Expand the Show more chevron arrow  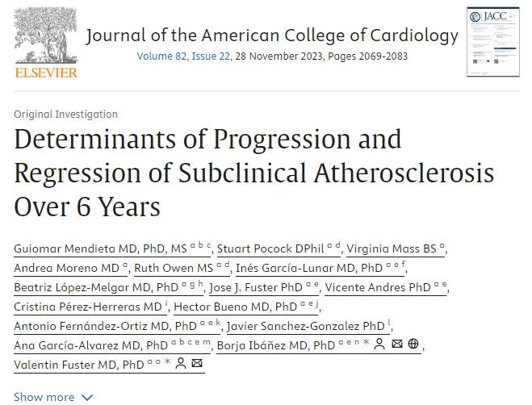[87, 397]
